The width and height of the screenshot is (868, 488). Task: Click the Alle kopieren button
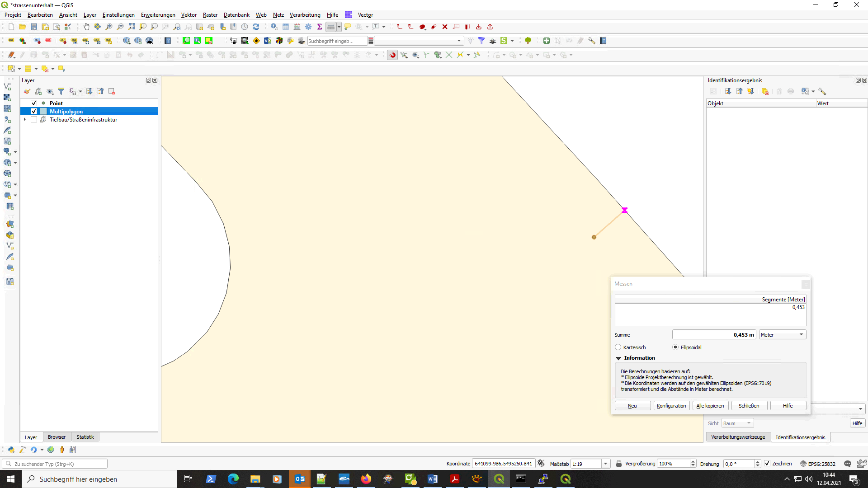(710, 406)
